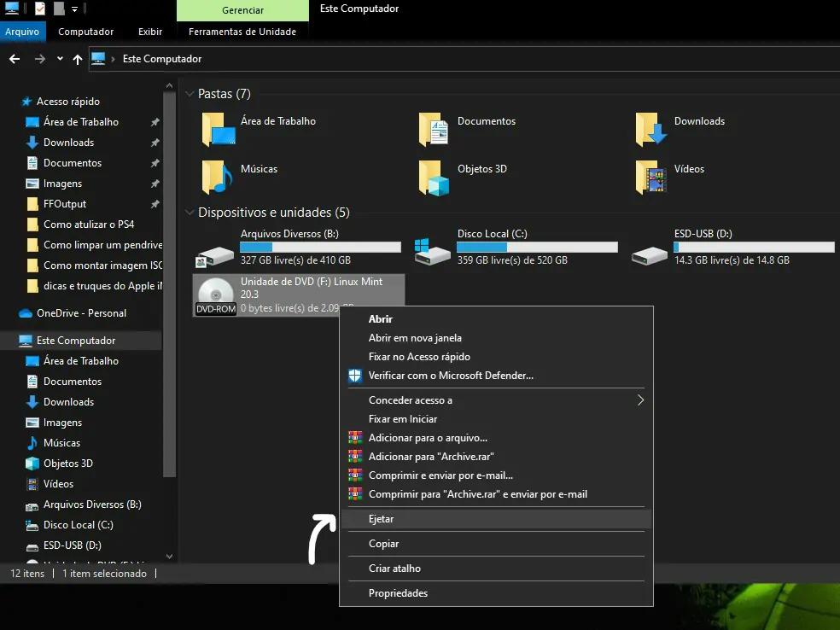The height and width of the screenshot is (630, 840).
Task: Open the Arquivo ribbon tab
Action: (22, 32)
